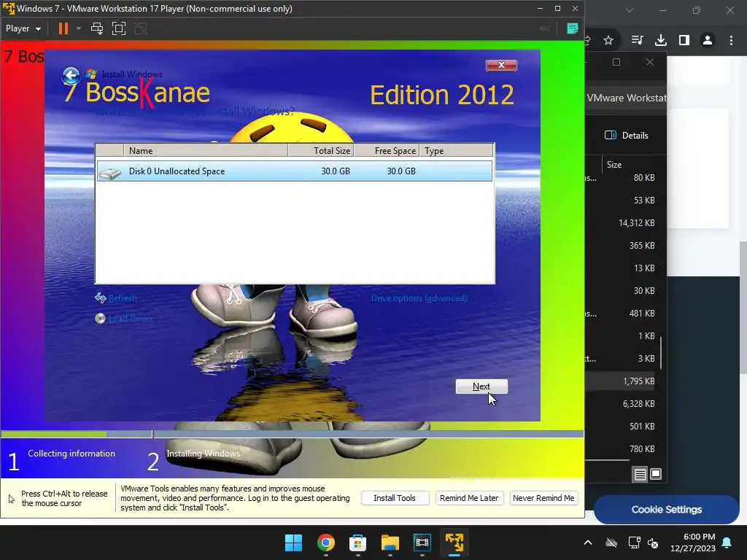Click the Remind Me Later button

(x=469, y=498)
